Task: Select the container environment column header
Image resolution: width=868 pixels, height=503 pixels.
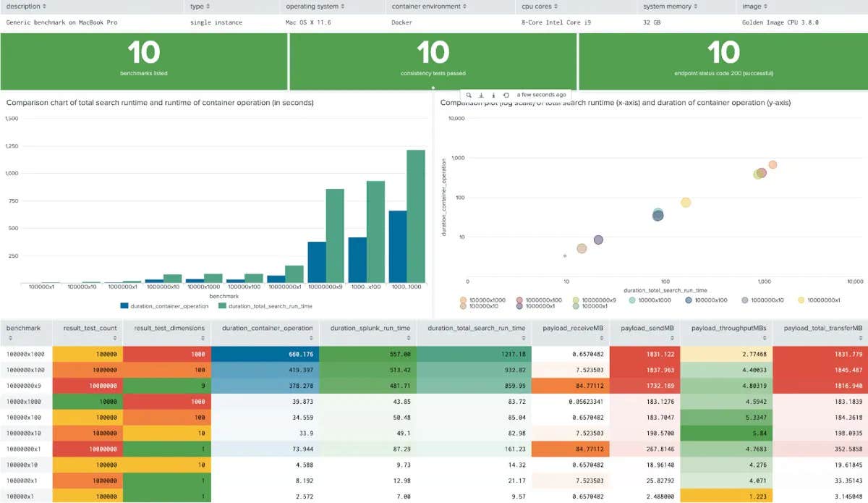Action: (427, 7)
